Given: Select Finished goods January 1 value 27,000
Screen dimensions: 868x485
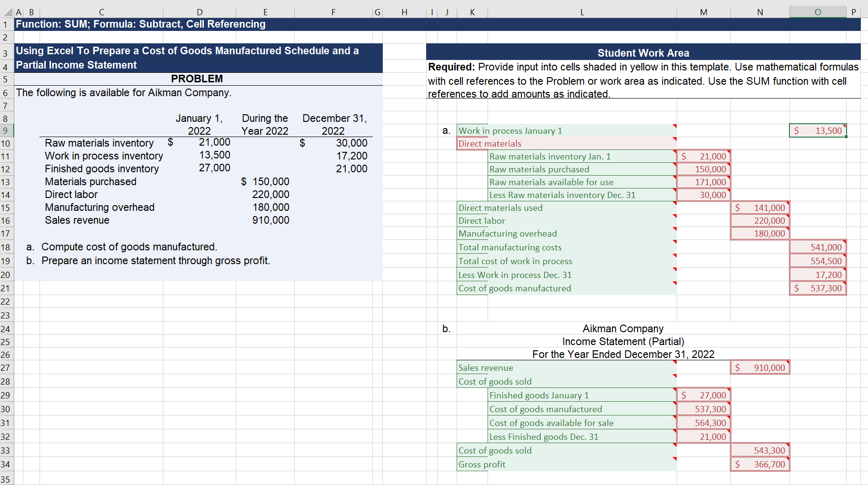Looking at the screenshot, I should (x=703, y=395).
